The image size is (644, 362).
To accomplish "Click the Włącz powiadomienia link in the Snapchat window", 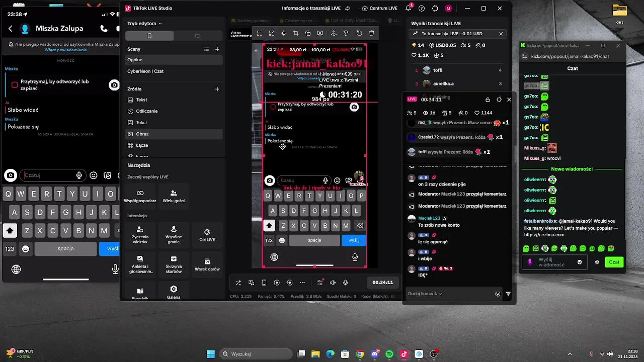I will 65,50.
